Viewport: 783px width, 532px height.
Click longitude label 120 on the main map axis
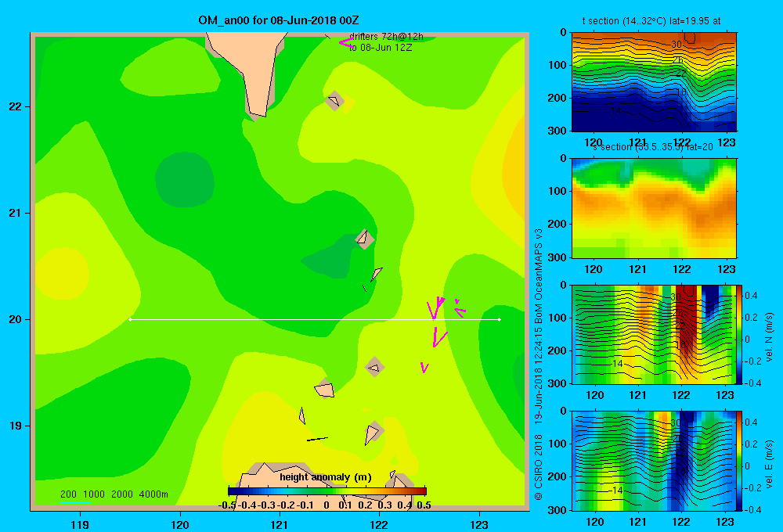click(180, 524)
